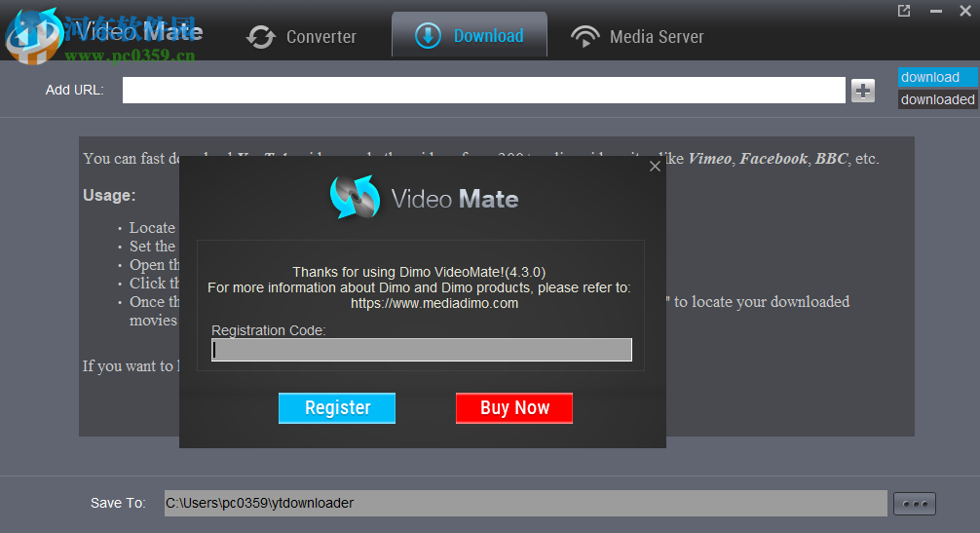Image resolution: width=980 pixels, height=533 pixels.
Task: Click the red Buy Now button
Action: pyautogui.click(x=514, y=408)
